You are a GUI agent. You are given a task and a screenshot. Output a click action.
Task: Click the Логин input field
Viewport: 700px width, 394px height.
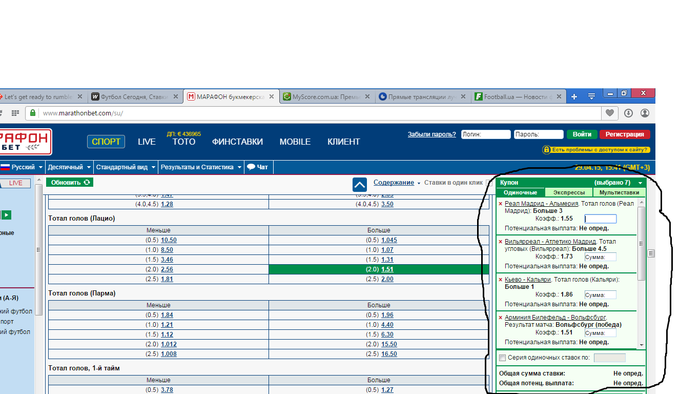coord(486,134)
